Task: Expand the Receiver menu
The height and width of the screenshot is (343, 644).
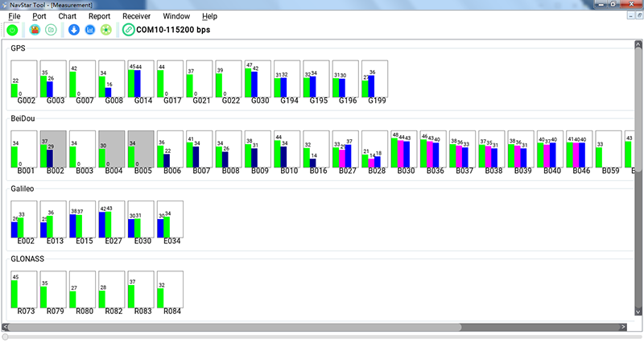Action: click(136, 16)
